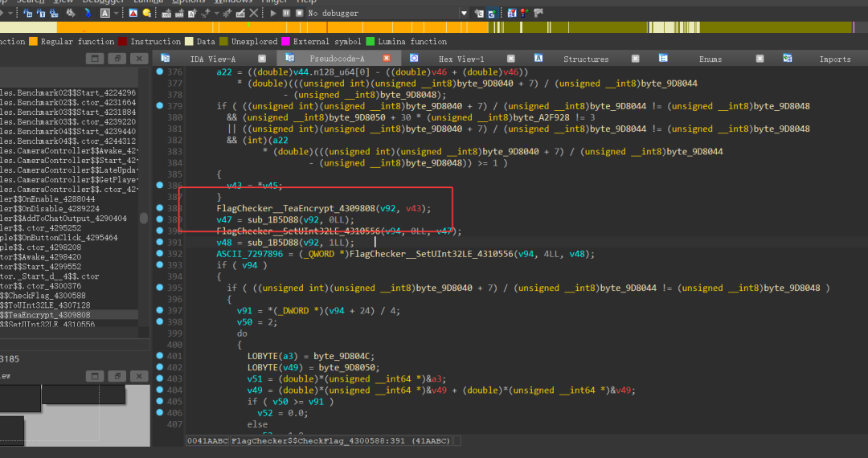Click the X delete icon in toolbar
Screen dimensions: 868x458
pos(253,13)
